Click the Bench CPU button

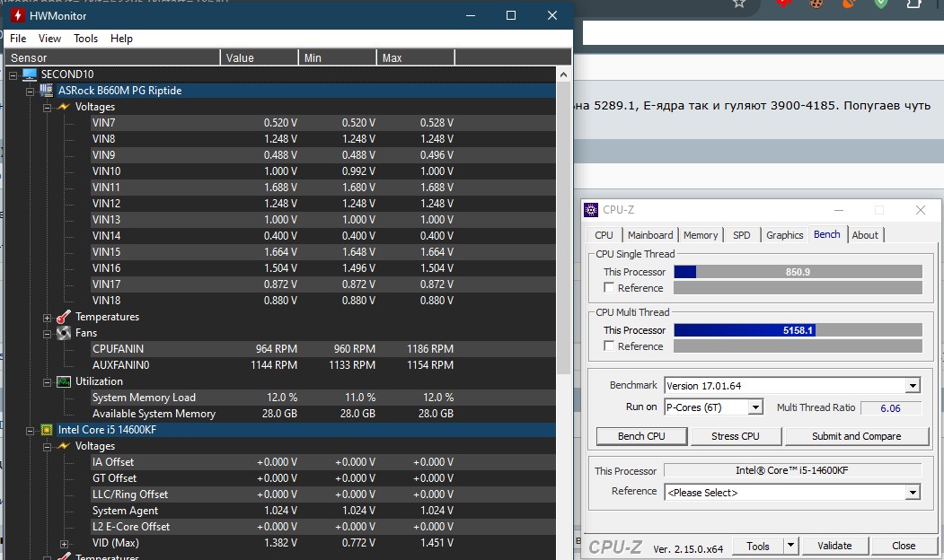tap(641, 436)
